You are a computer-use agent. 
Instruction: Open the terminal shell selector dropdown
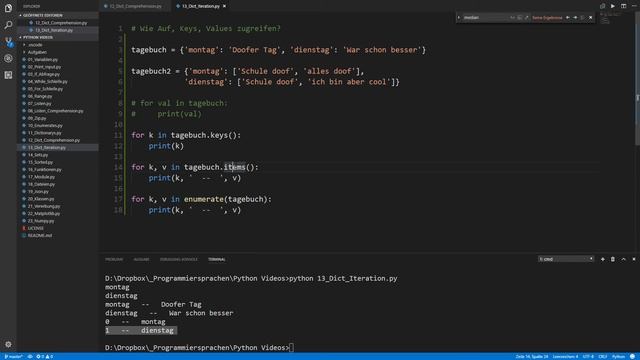click(x=566, y=259)
